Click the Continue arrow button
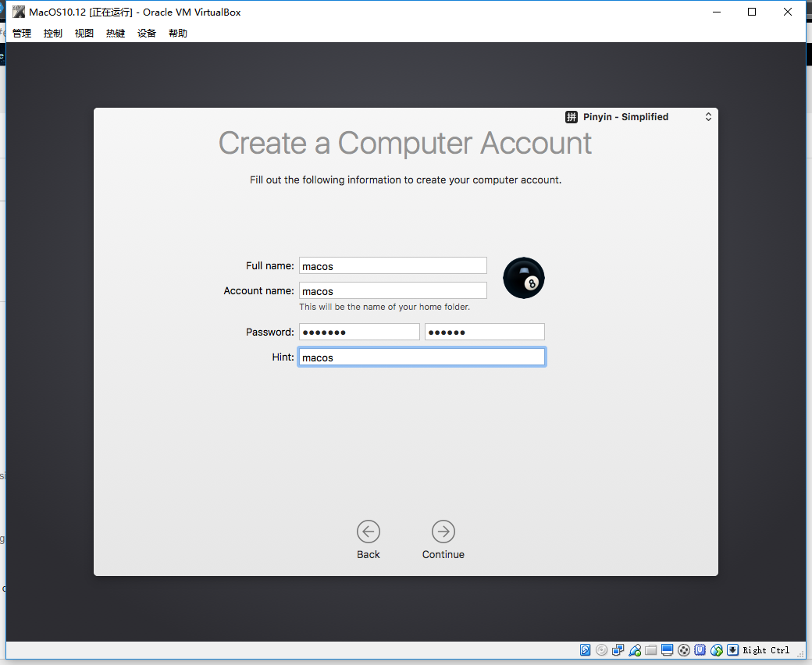 [x=443, y=532]
